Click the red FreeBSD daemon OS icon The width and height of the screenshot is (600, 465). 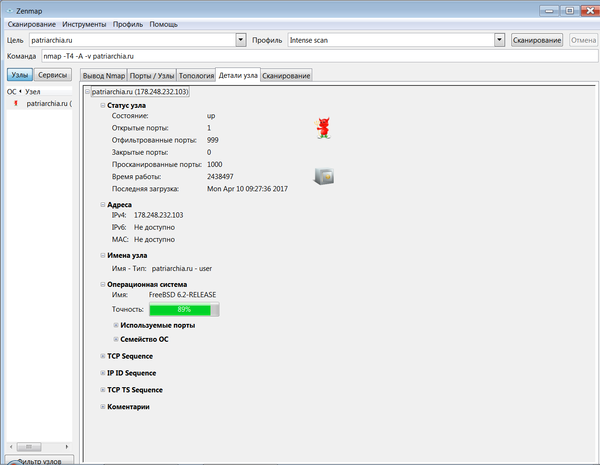point(323,128)
